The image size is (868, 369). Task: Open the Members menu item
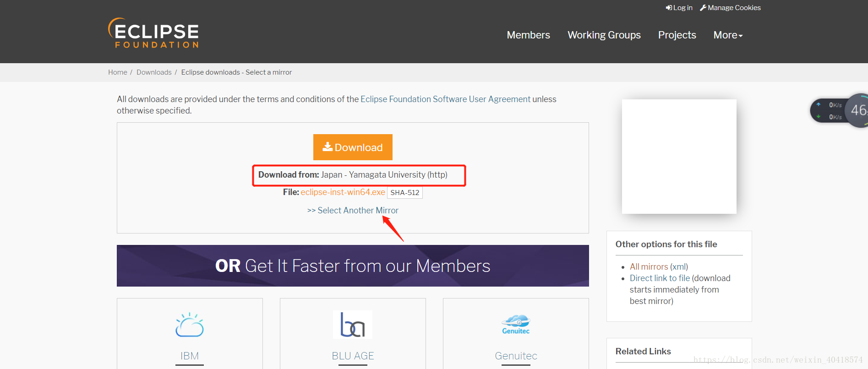[x=528, y=35]
